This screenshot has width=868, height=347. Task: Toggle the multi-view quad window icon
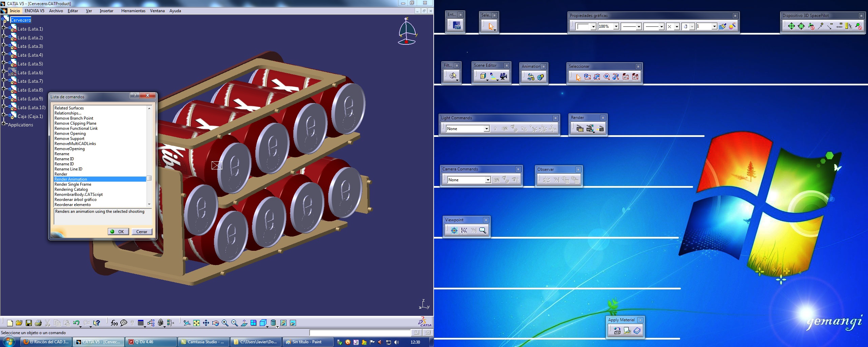click(253, 323)
